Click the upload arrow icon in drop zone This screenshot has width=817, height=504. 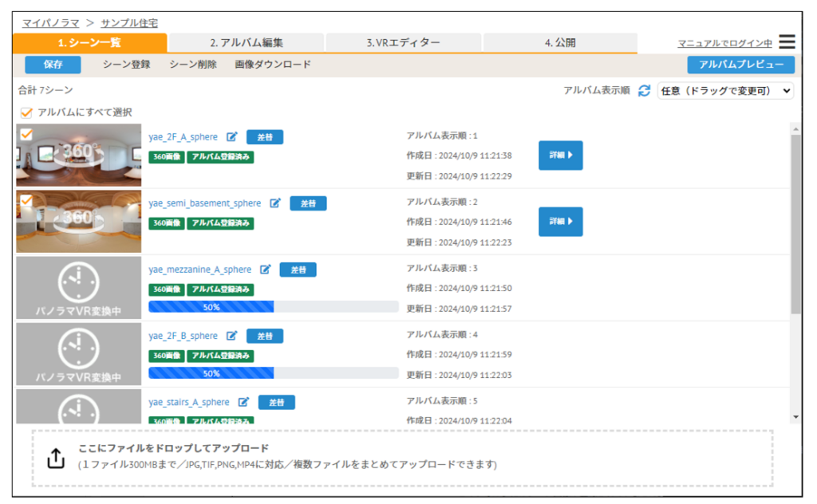coord(56,458)
